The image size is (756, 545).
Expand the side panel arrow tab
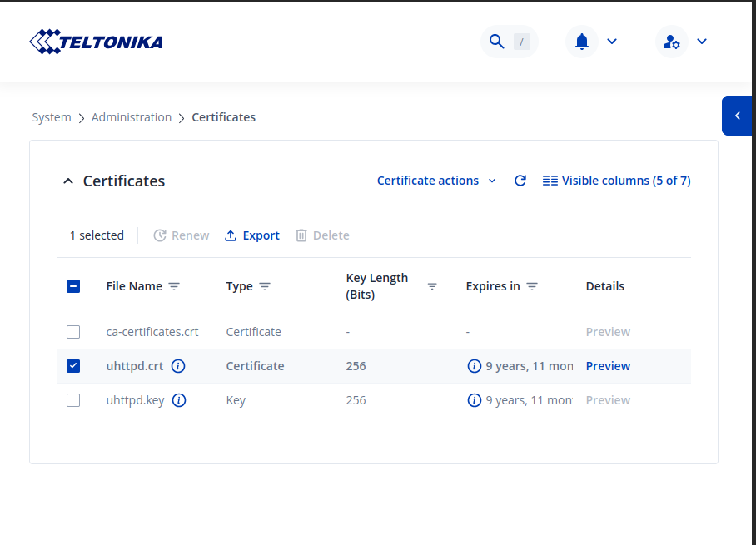click(738, 116)
